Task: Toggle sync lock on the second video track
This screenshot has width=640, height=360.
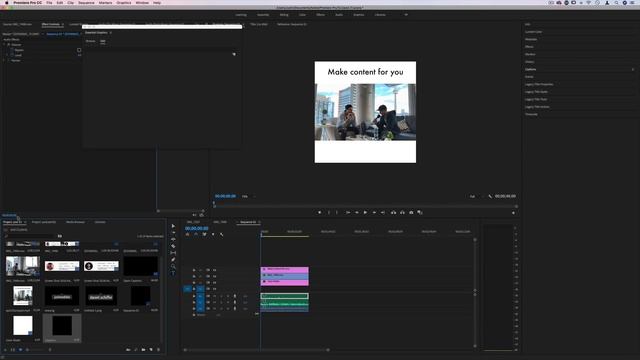Action: coord(208,276)
